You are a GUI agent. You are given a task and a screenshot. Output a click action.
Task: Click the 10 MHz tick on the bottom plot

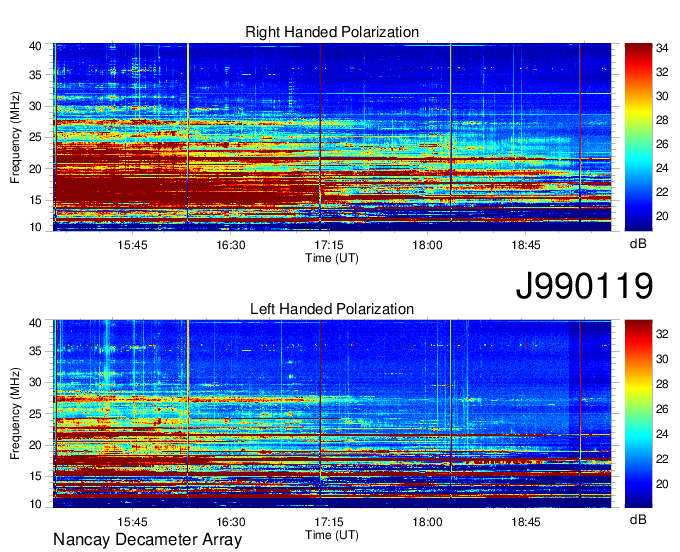[36, 504]
